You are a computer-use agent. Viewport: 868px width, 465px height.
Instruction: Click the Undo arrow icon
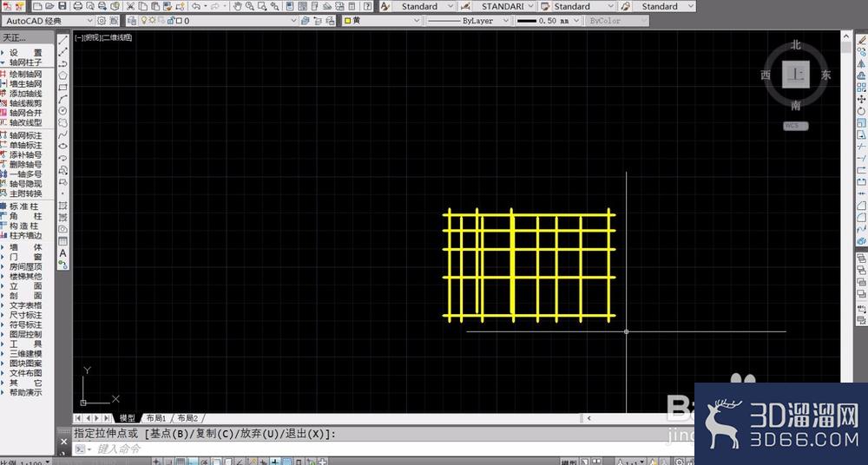click(x=196, y=6)
